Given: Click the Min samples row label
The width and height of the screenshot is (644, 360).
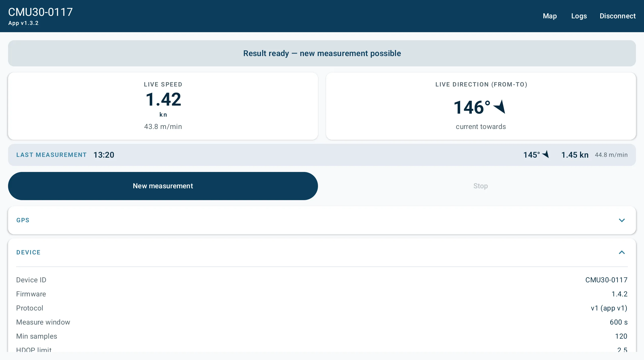Looking at the screenshot, I should [x=36, y=336].
